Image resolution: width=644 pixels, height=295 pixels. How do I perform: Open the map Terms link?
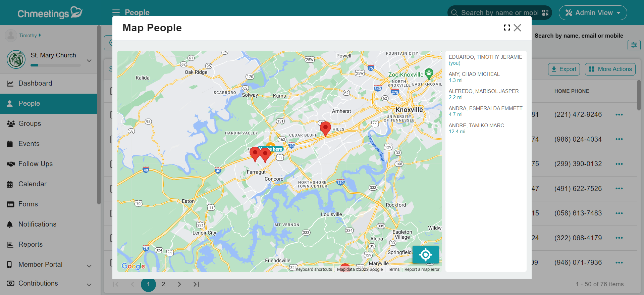[x=393, y=269]
